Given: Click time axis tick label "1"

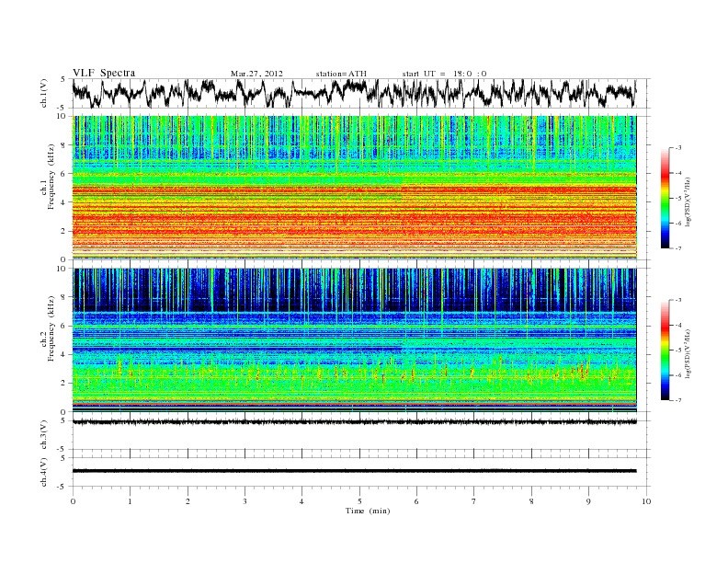Looking at the screenshot, I should click(131, 501).
